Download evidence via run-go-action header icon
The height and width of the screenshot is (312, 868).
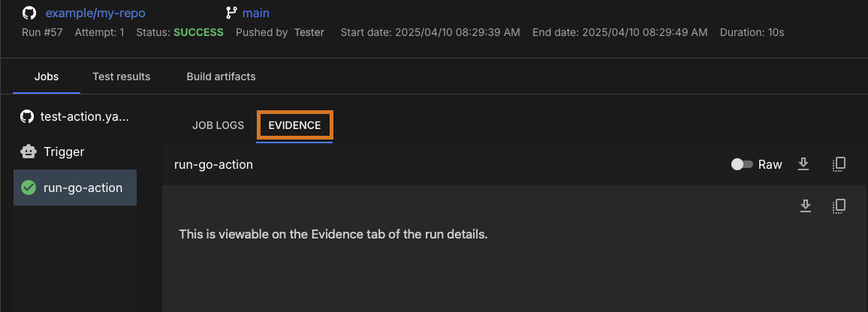[x=803, y=164]
